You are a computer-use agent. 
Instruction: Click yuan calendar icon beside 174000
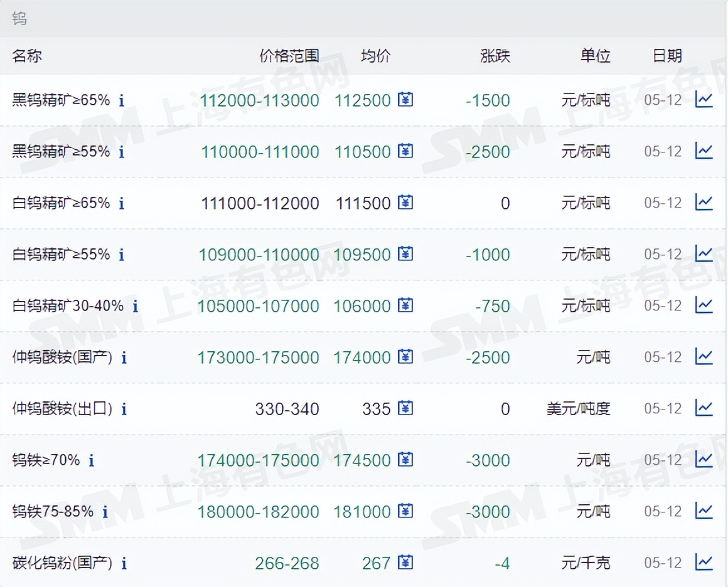tap(405, 357)
